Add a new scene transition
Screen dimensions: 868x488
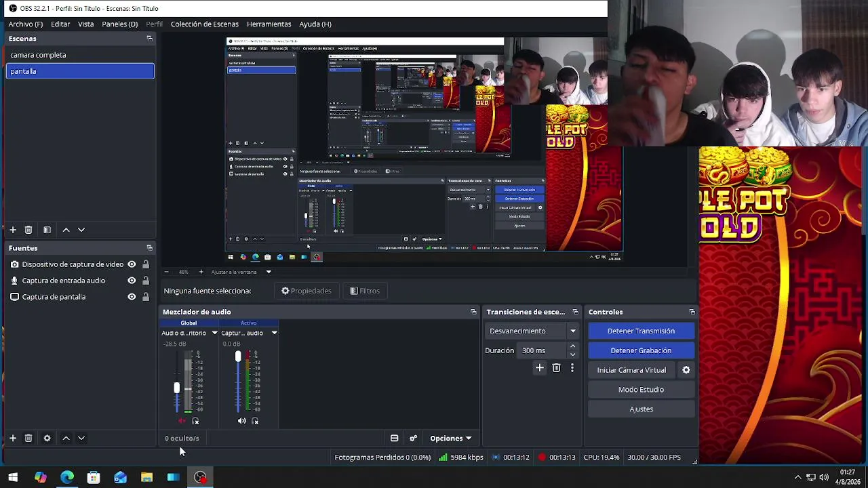pyautogui.click(x=540, y=368)
